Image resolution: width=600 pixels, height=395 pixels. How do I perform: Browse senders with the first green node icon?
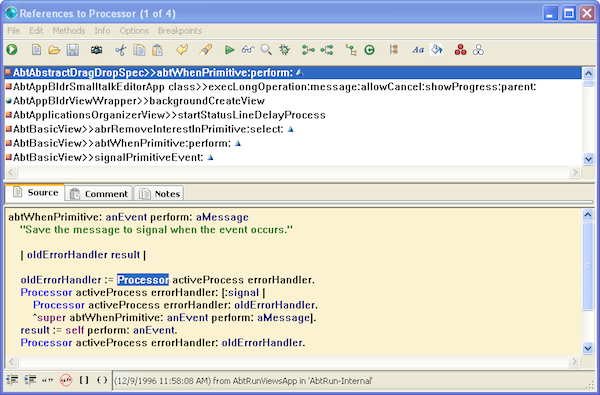pos(308,50)
